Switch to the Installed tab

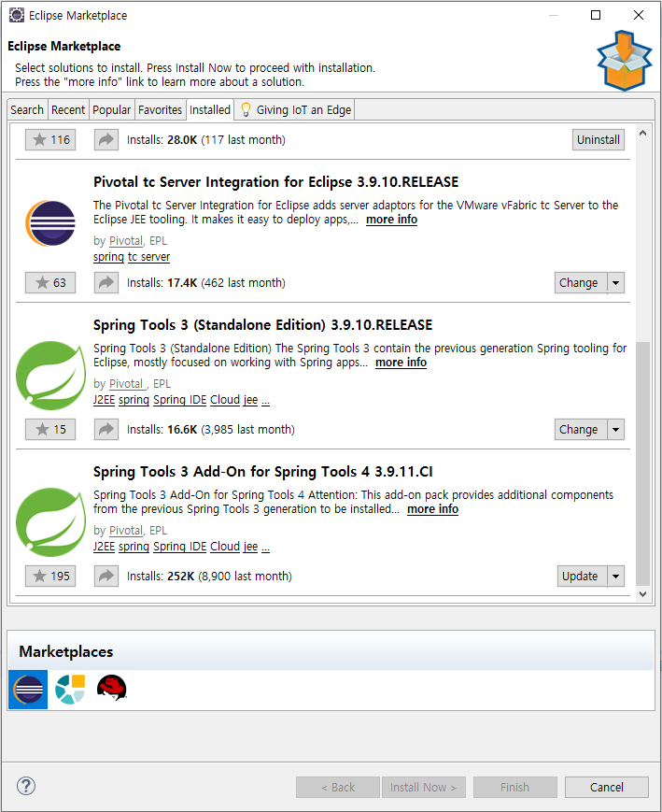point(210,109)
